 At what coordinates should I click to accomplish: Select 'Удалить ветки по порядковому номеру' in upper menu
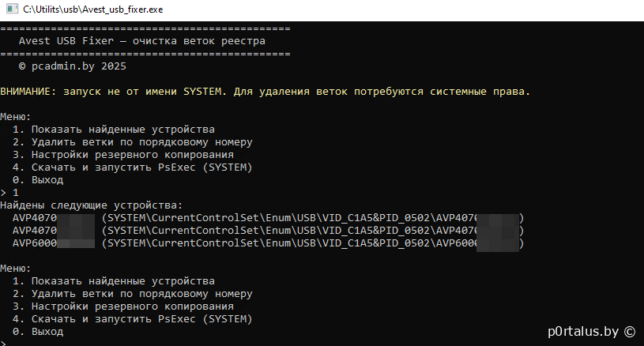(x=133, y=142)
